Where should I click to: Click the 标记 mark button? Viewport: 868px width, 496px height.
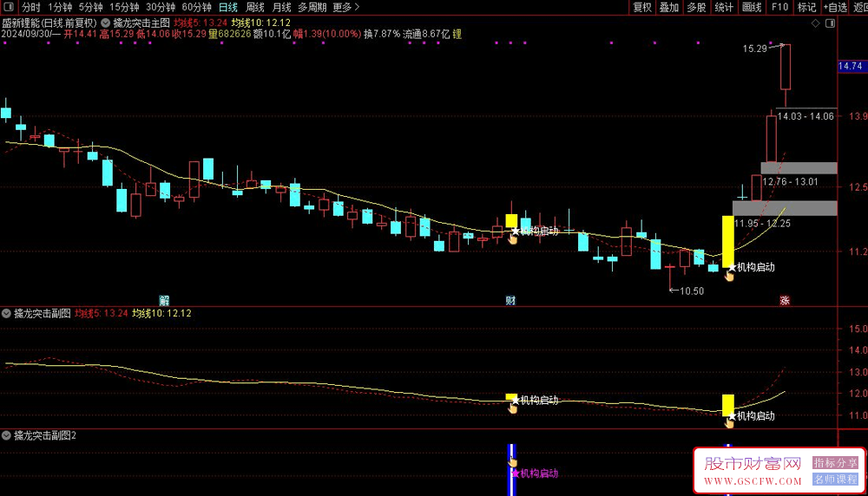(806, 7)
